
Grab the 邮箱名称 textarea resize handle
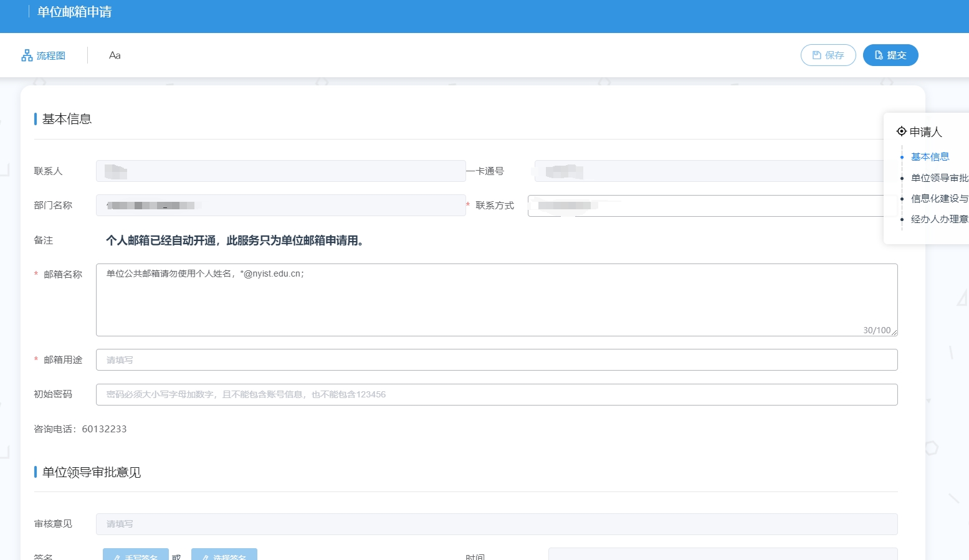point(894,333)
